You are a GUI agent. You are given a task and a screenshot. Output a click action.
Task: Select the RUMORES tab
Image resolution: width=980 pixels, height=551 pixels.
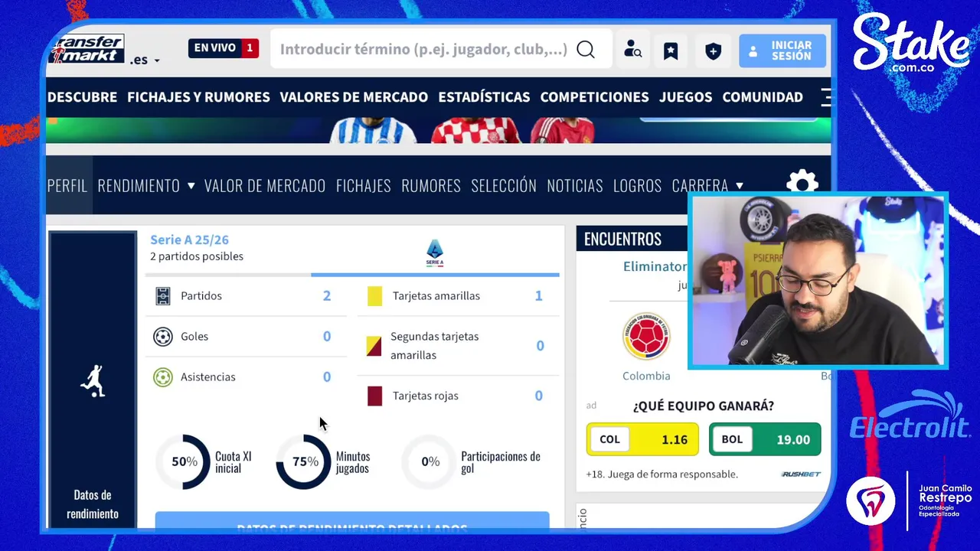pyautogui.click(x=431, y=185)
